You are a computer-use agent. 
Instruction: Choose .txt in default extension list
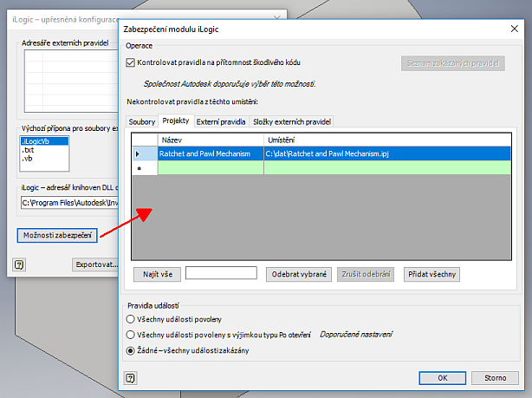[x=29, y=150]
